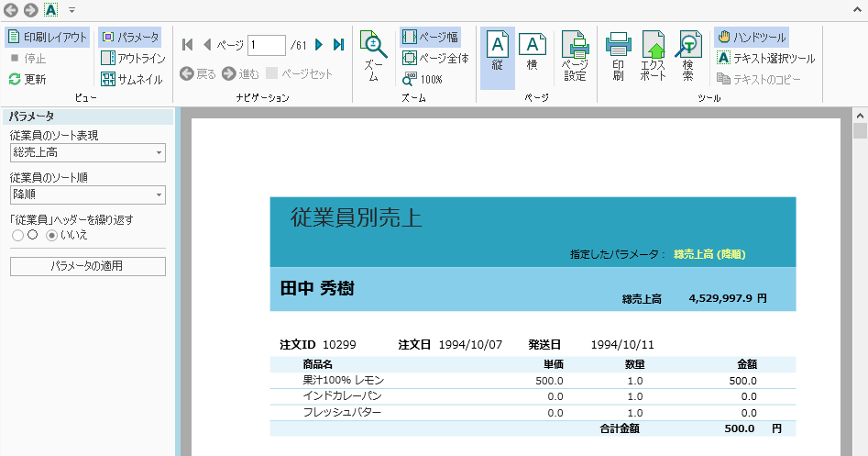Click the 合計金額 label
Viewport: 868px width, 456px height.
coord(620,428)
